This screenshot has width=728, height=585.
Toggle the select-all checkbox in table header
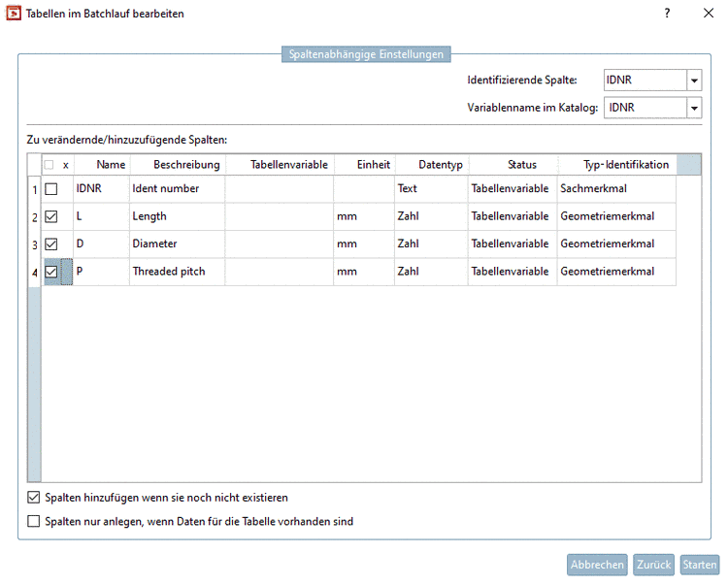49,165
